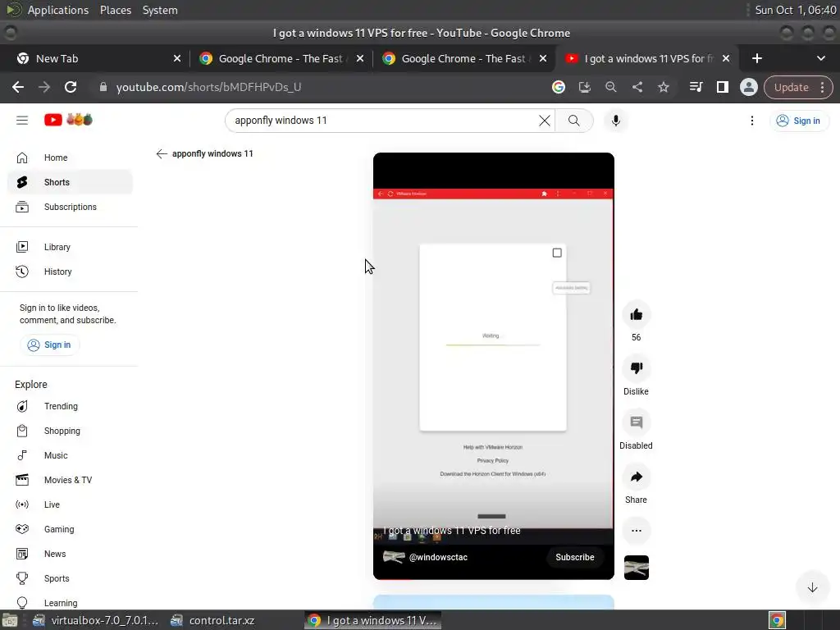Open the YouTube guide hamburger menu

pos(22,121)
